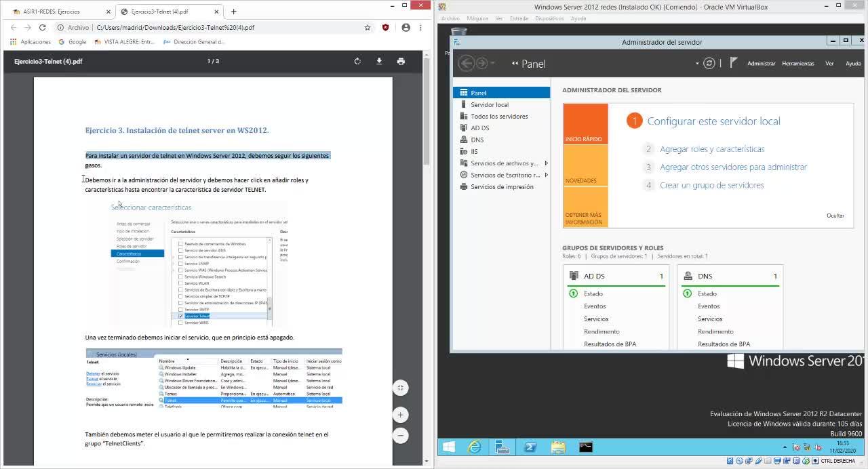Viewport: 868px width, 469px height.
Task: Open the Administrar menu
Action: 761,64
